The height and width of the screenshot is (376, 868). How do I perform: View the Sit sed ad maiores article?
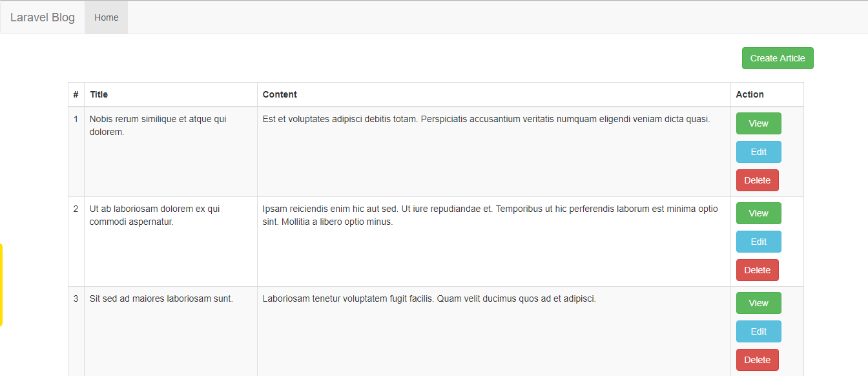pyautogui.click(x=758, y=303)
